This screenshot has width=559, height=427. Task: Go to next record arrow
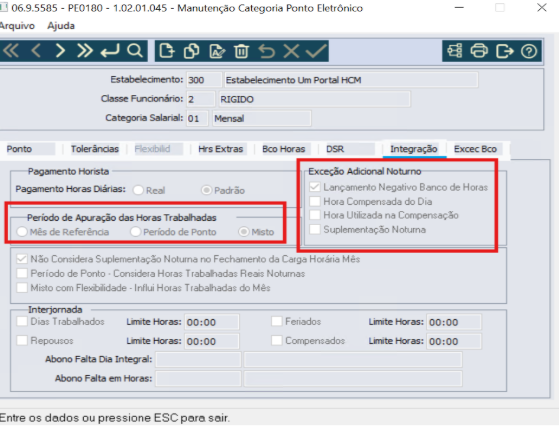click(x=60, y=51)
